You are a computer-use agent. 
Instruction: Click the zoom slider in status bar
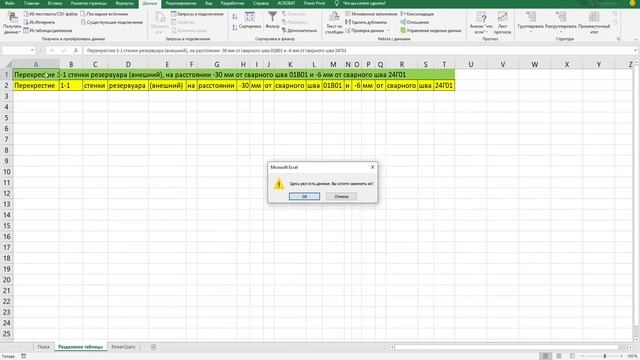pos(604,356)
